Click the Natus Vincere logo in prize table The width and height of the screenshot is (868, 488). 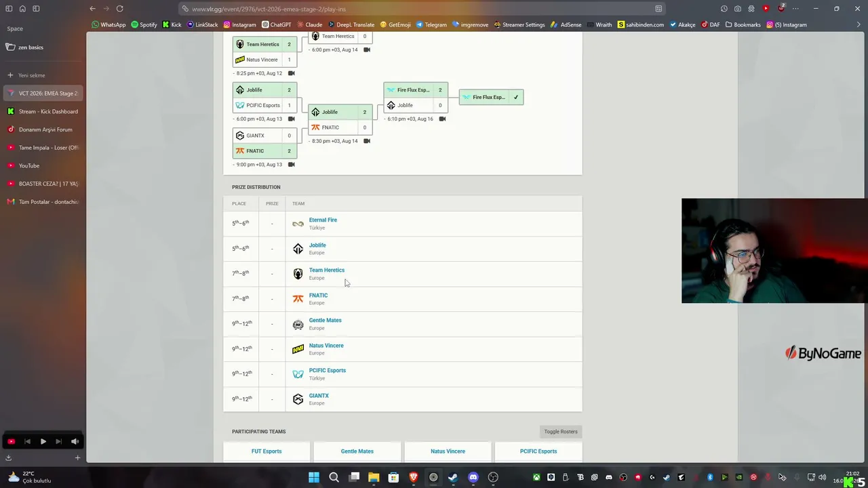coord(298,349)
